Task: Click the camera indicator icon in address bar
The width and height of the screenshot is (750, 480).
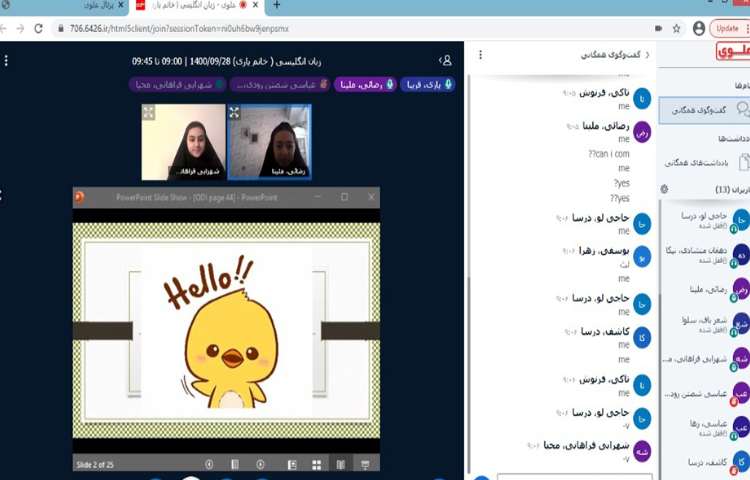Action: [658, 29]
